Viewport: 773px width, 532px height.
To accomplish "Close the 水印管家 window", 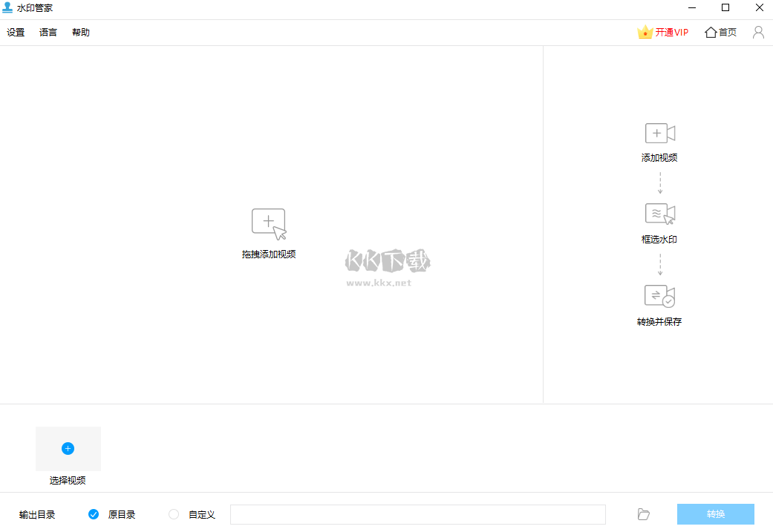I will (759, 7).
